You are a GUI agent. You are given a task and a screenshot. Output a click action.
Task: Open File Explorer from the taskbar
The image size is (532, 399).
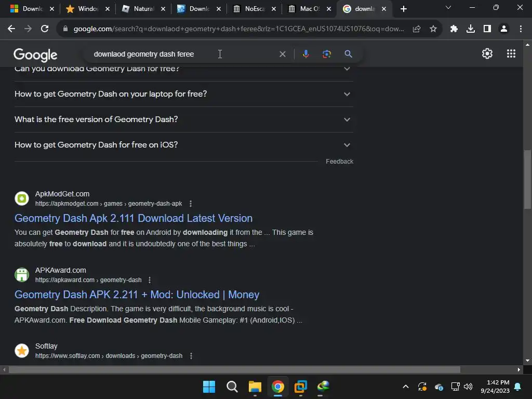coord(255,387)
